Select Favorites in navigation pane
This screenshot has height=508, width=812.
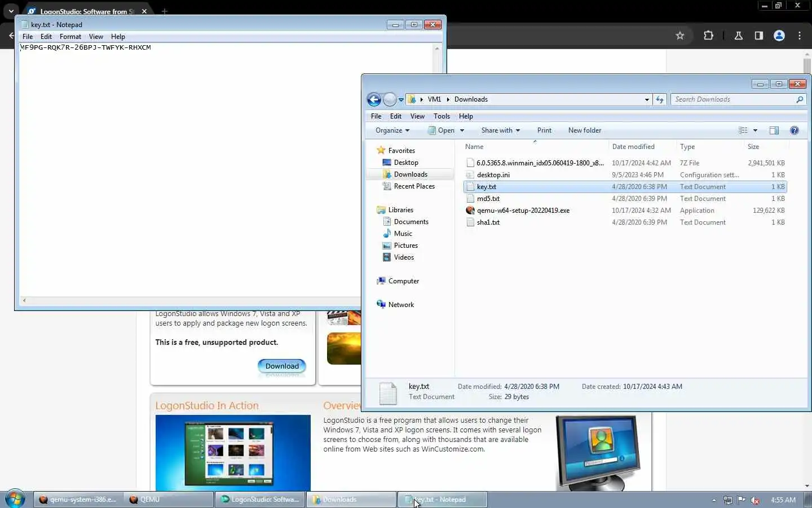(x=401, y=151)
